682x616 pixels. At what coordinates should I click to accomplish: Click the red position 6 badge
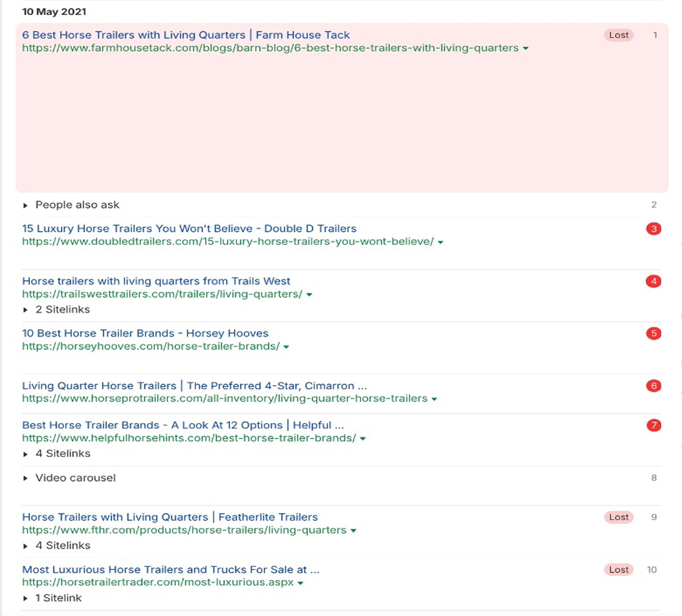(653, 386)
